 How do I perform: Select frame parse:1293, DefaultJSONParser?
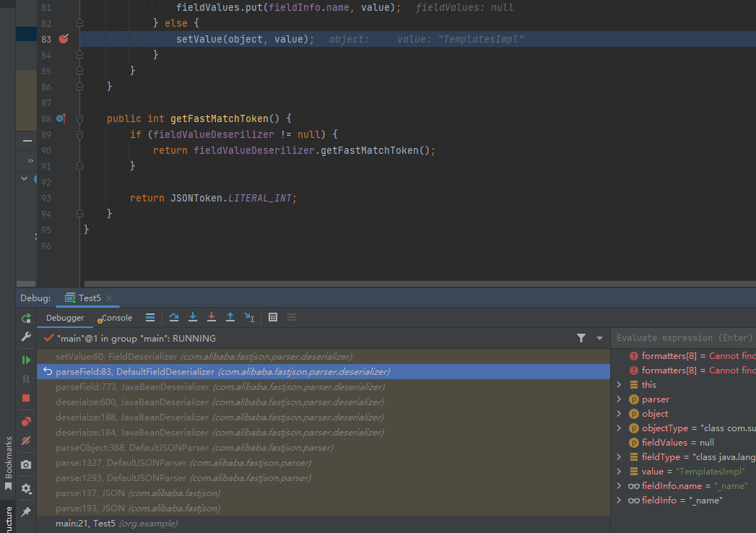(323, 478)
